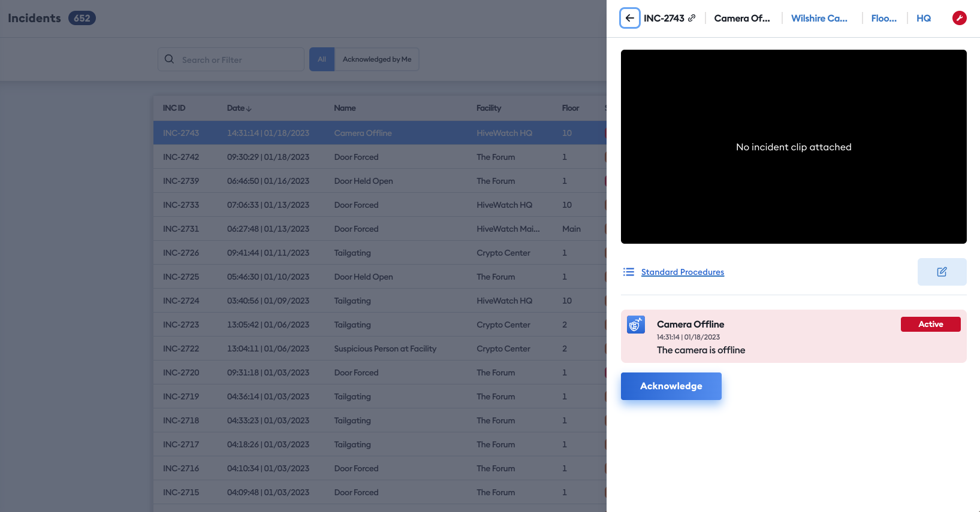
Task: Select incident row INC-2717
Action: [380, 444]
